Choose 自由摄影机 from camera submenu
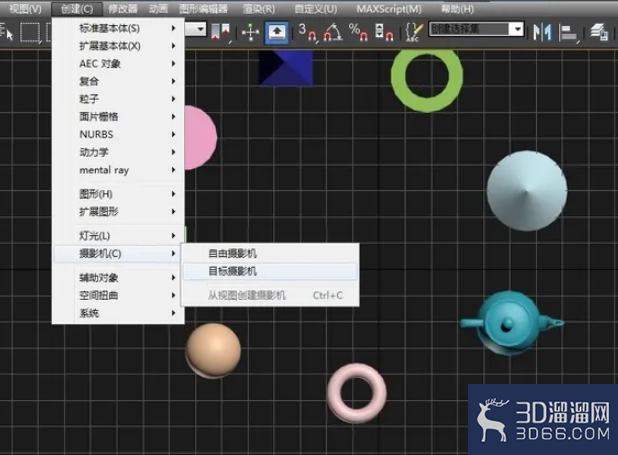 (x=270, y=254)
